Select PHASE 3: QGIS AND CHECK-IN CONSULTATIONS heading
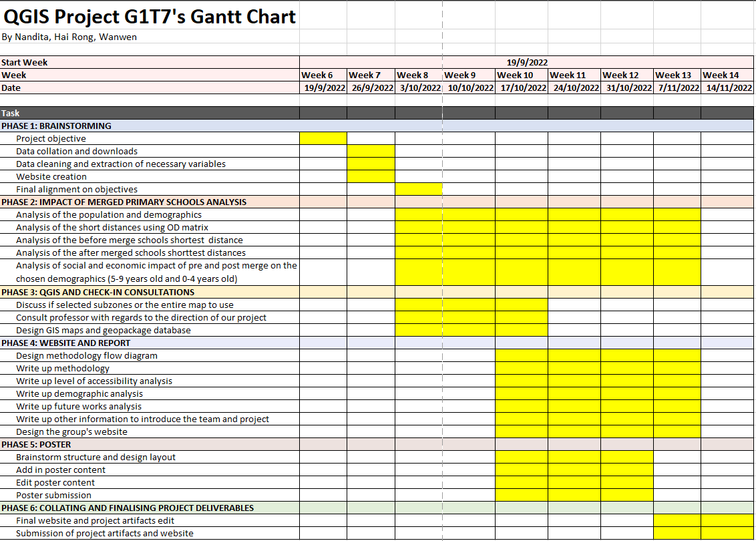The width and height of the screenshot is (756, 541). 98,292
